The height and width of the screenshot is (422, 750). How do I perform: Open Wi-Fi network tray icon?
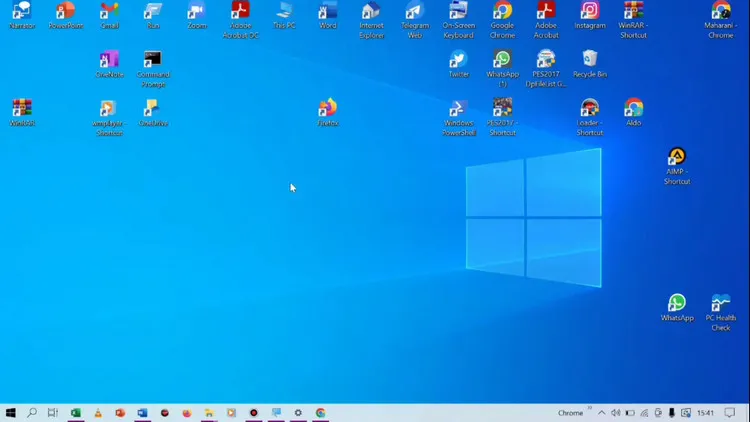pos(644,412)
